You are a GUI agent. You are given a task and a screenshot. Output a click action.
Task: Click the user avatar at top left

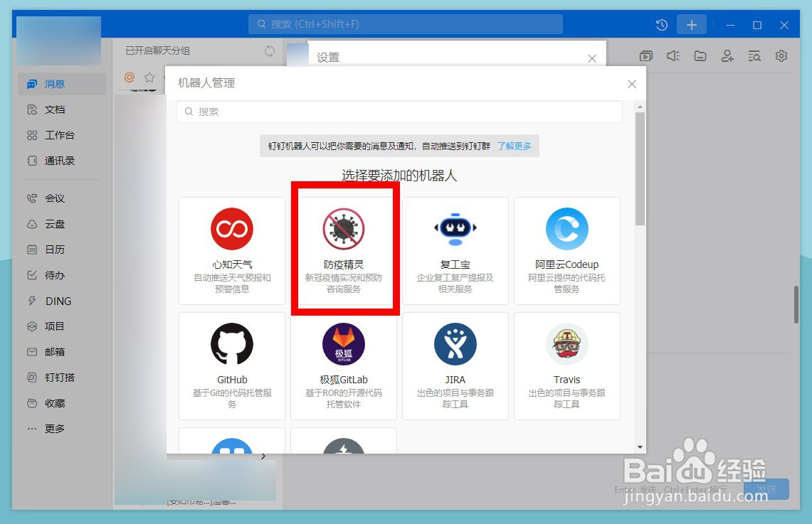tap(58, 41)
